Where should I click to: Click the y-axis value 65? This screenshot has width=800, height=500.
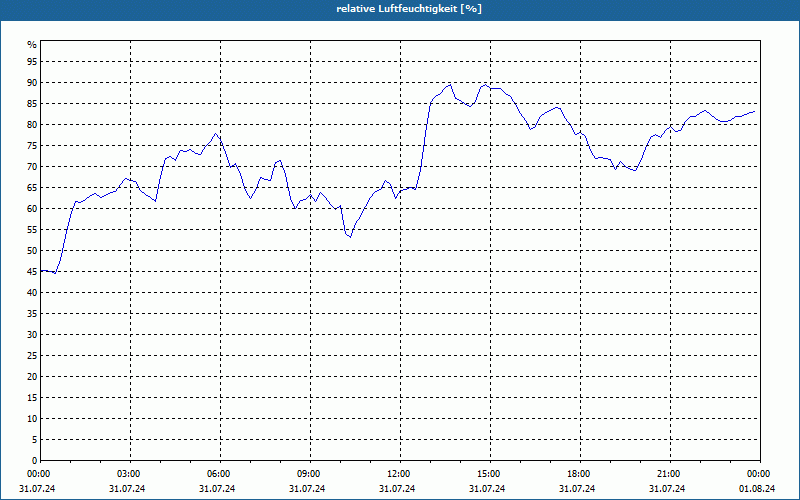point(32,188)
